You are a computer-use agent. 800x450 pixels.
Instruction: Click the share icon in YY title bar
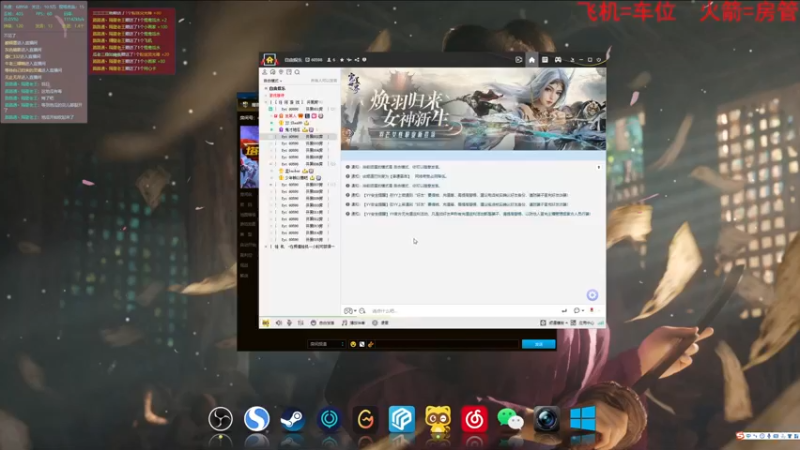(357, 60)
